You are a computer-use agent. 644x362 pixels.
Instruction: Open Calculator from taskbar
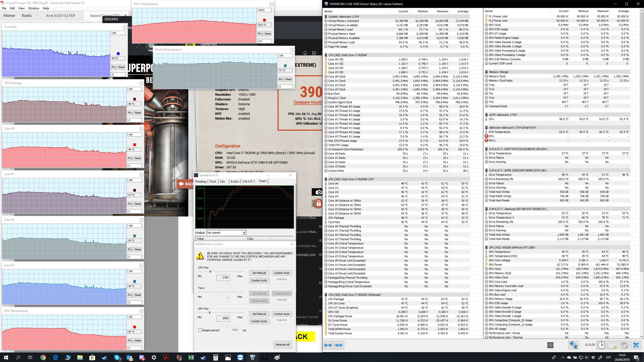[x=215, y=357]
